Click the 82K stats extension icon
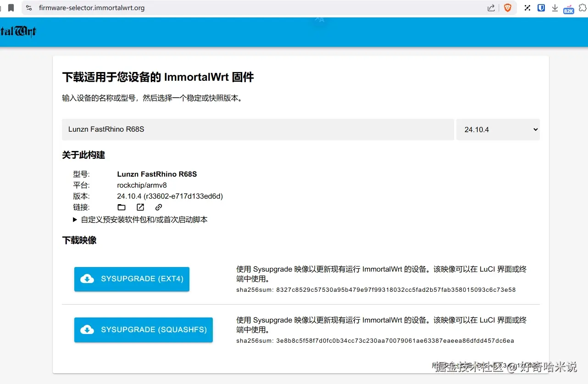This screenshot has height=384, width=588. (x=569, y=9)
